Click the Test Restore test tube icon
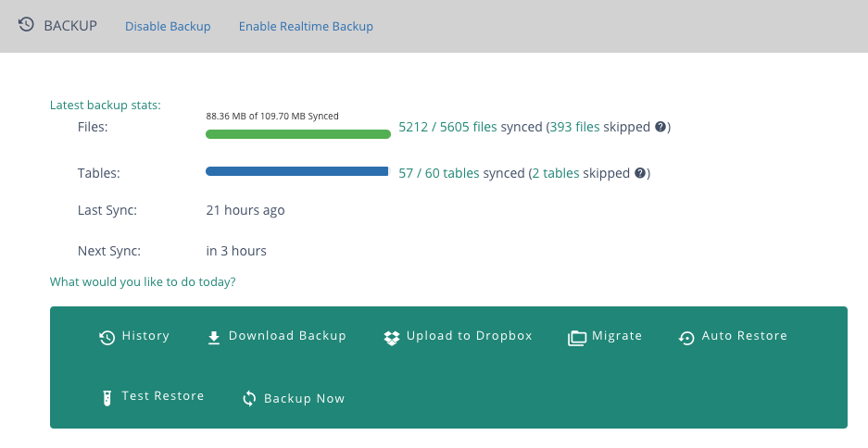This screenshot has height=448, width=868. tap(107, 398)
